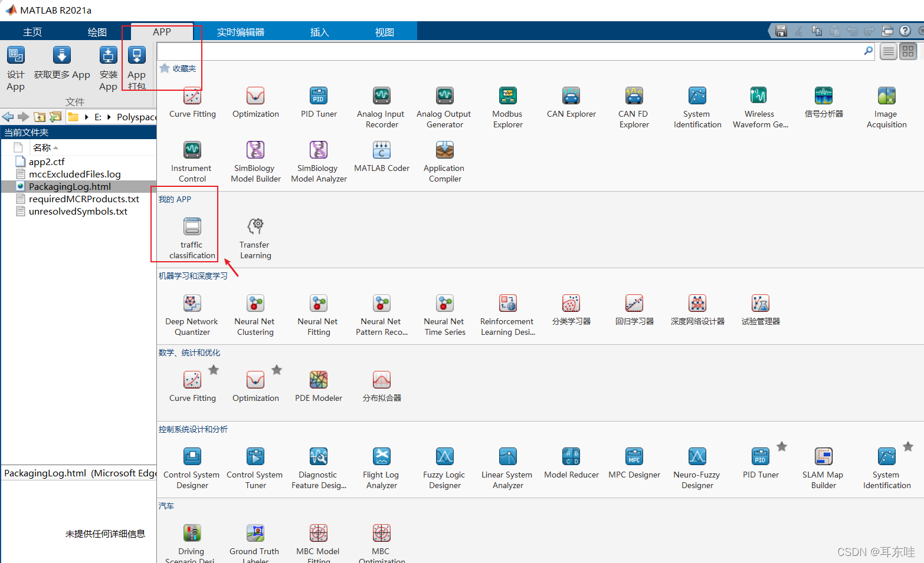Select app2.ctf in file list
The image size is (924, 563).
[47, 162]
